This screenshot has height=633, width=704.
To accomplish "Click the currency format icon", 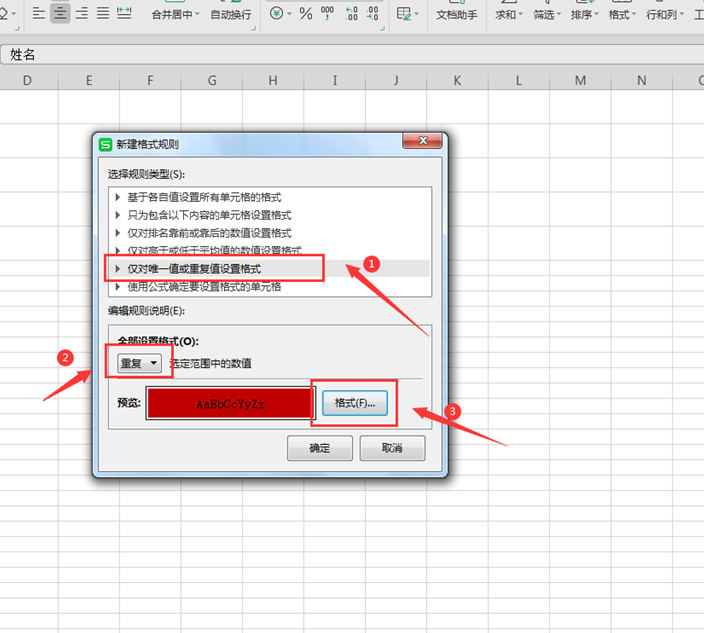I will click(x=277, y=13).
